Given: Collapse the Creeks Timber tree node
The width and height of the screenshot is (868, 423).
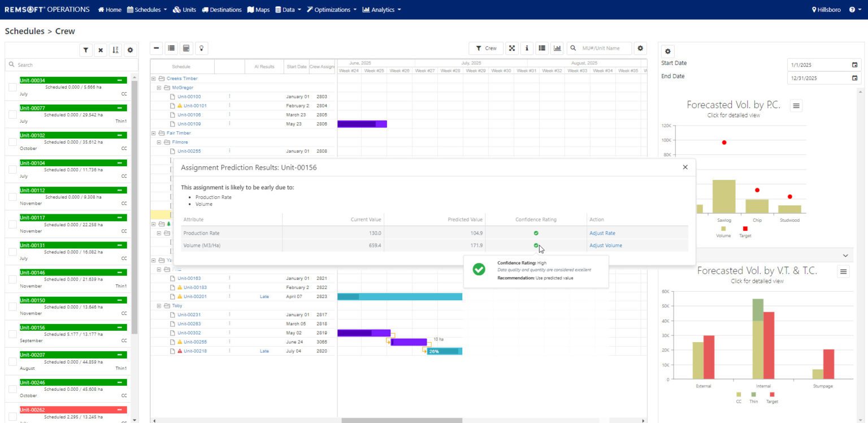Looking at the screenshot, I should pos(154,78).
